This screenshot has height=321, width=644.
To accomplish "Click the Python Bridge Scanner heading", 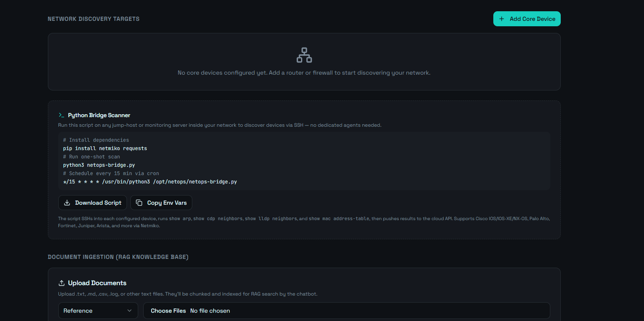I will [x=99, y=115].
